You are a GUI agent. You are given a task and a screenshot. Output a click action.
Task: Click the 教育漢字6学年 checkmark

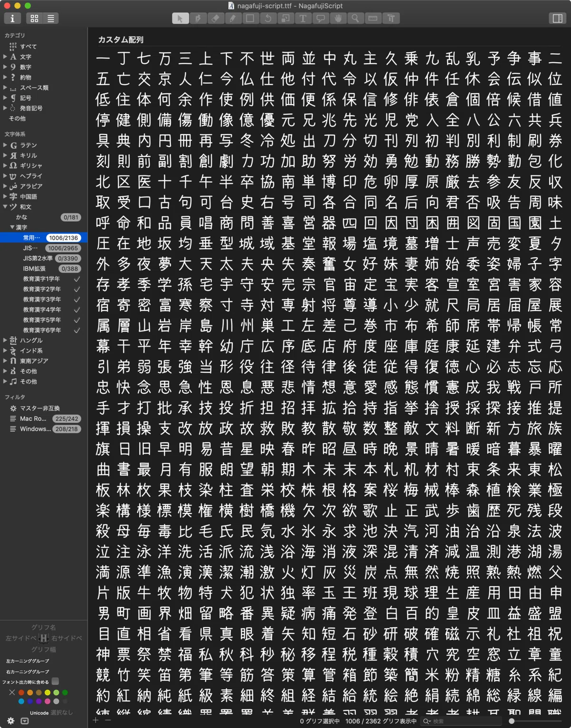[77, 330]
